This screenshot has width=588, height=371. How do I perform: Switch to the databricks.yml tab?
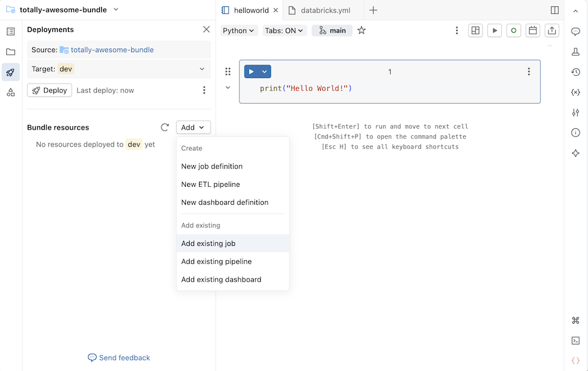(x=321, y=9)
